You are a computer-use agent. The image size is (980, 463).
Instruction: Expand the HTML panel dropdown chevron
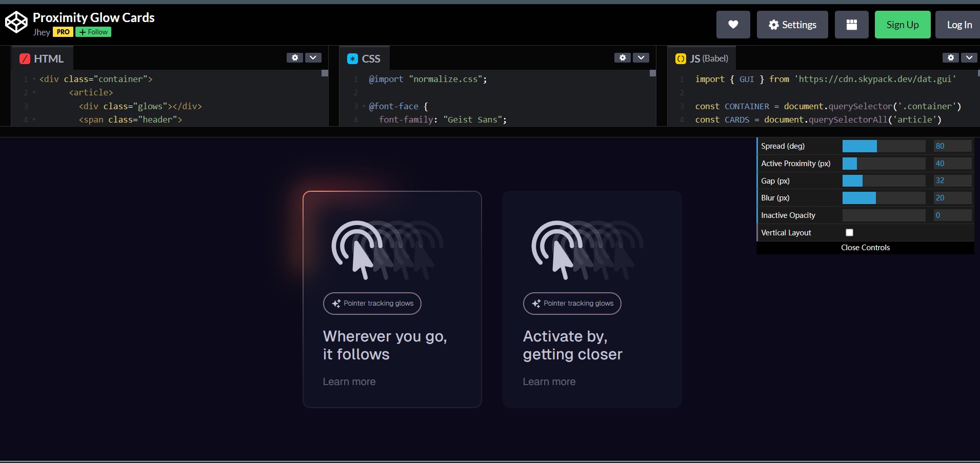point(313,58)
